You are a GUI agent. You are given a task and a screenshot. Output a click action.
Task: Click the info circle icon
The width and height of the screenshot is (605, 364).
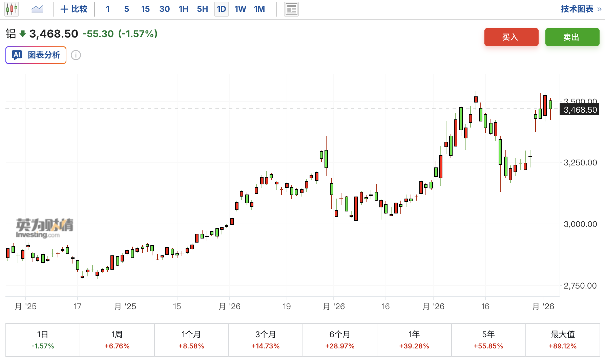[76, 55]
